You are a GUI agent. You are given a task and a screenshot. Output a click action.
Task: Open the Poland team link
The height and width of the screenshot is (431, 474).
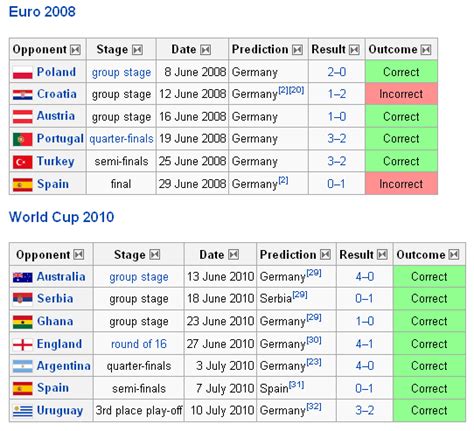[x=56, y=72]
